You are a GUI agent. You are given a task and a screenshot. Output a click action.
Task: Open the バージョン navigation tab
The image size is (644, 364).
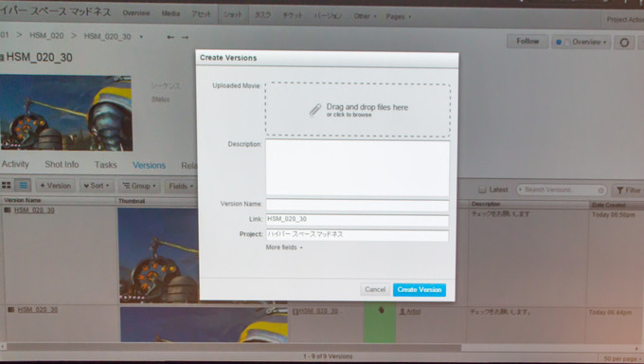click(328, 15)
